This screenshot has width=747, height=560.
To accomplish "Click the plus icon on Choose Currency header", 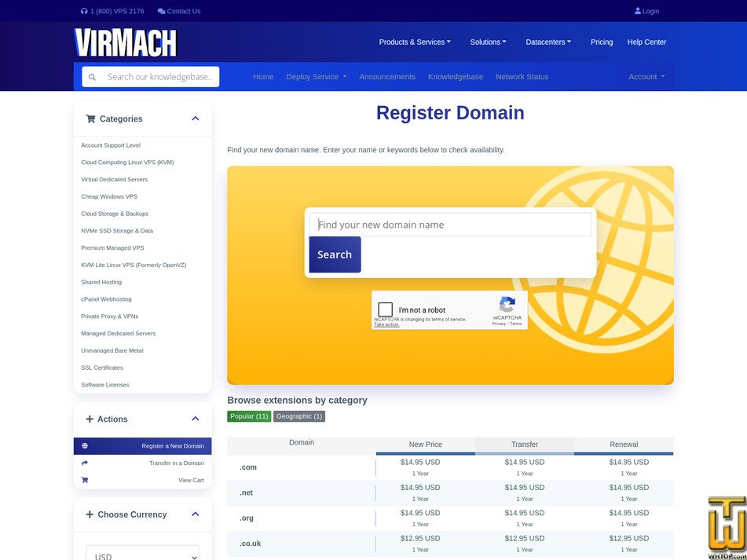I will (89, 514).
